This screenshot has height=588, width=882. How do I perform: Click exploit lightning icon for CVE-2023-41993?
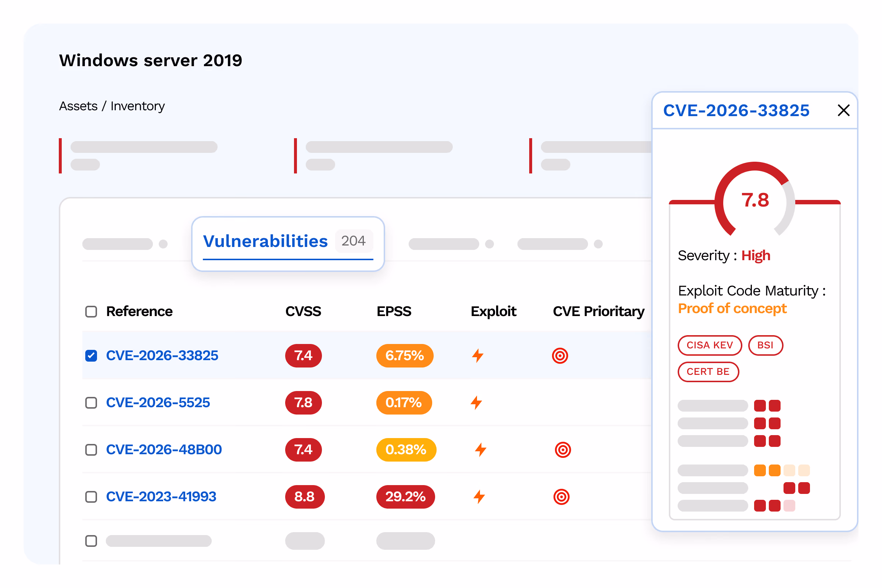pyautogui.click(x=479, y=497)
